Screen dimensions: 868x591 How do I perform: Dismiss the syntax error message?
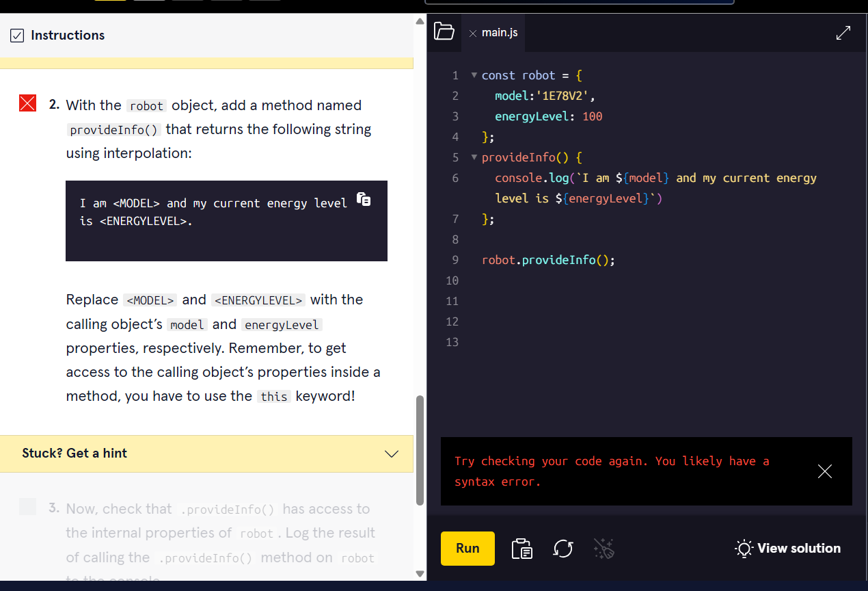pyautogui.click(x=825, y=471)
